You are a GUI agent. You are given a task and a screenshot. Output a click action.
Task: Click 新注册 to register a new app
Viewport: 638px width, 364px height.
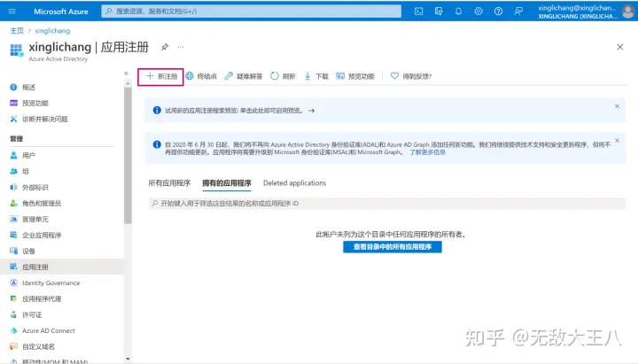(x=161, y=76)
